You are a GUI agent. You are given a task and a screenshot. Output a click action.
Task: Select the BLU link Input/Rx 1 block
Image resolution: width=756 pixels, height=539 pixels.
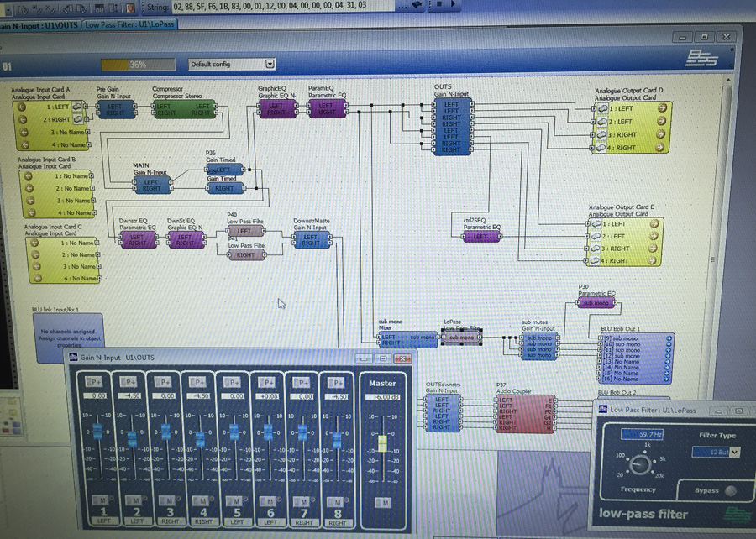[71, 337]
